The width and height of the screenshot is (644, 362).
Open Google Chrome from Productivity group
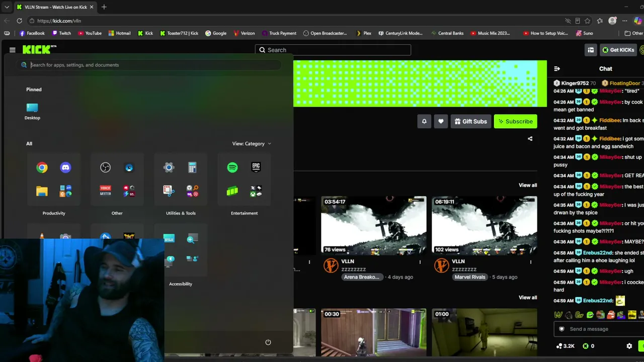pos(42,167)
